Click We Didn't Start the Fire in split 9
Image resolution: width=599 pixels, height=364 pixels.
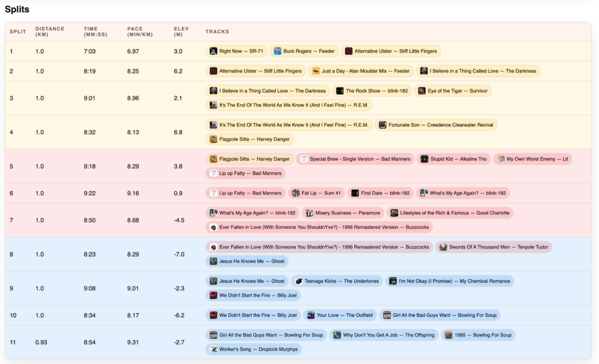(253, 295)
